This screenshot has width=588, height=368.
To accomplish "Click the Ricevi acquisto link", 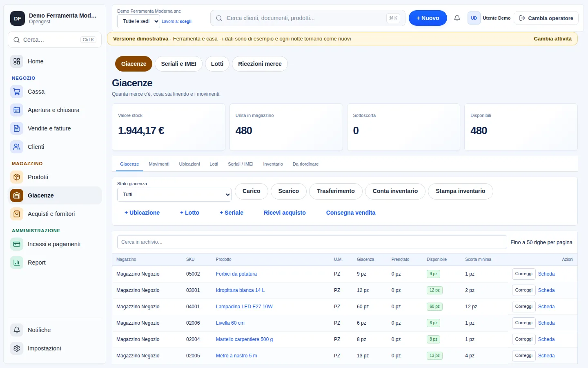I will [x=285, y=213].
